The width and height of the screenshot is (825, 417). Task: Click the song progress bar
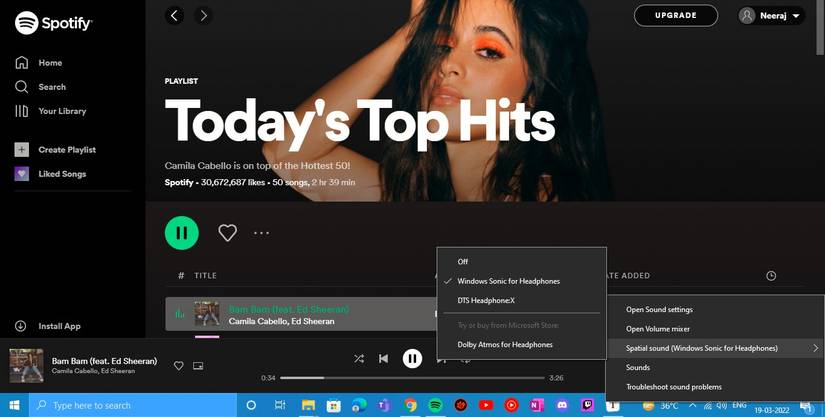412,378
